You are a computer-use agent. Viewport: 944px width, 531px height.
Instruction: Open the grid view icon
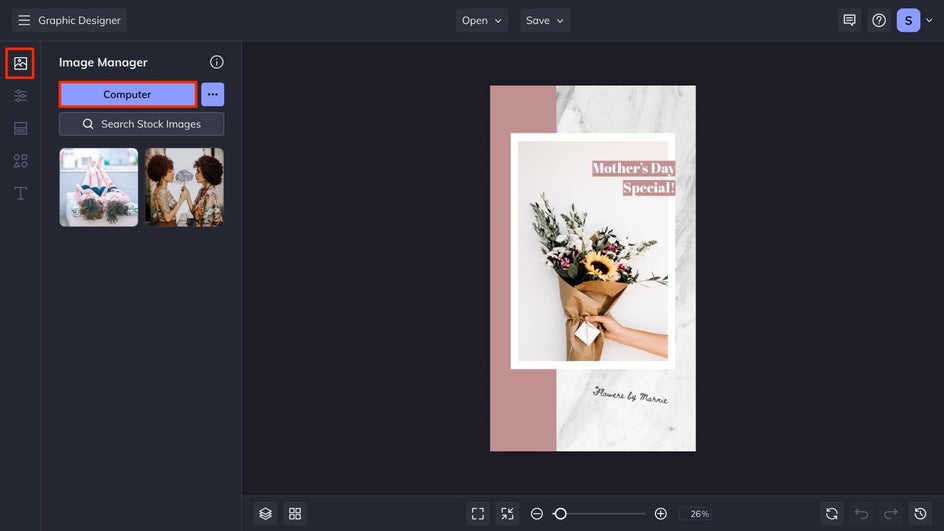[x=295, y=514]
